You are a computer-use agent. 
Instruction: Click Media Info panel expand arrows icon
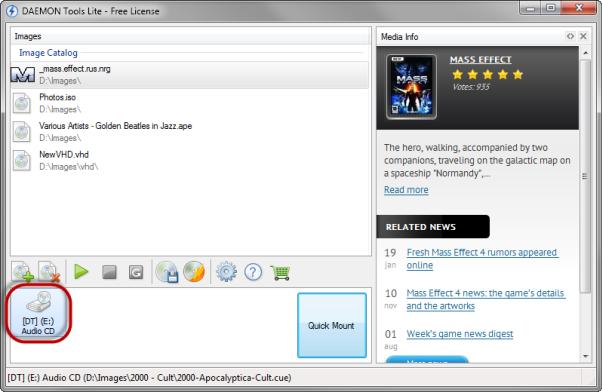(x=570, y=36)
